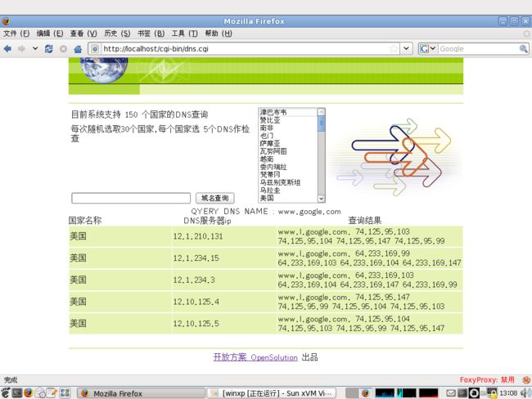Click DNS server IP 12.10.125.5
The width and height of the screenshot is (532, 399).
click(196, 324)
